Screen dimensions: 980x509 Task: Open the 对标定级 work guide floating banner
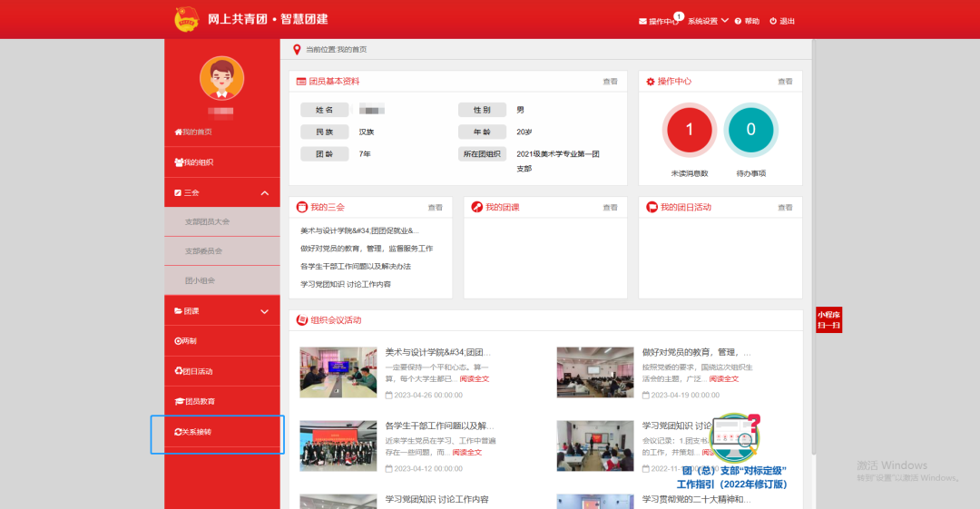click(x=733, y=454)
